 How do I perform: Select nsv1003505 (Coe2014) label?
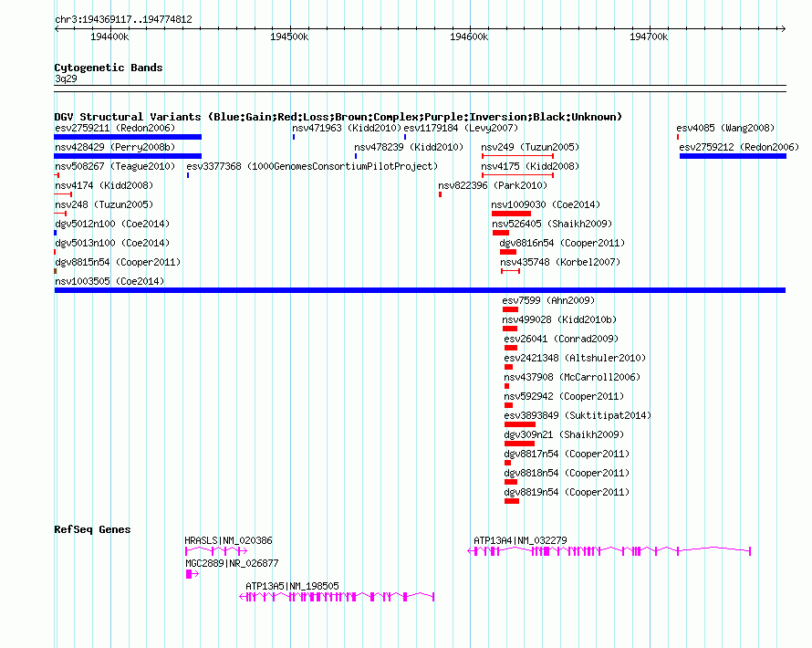click(x=109, y=281)
